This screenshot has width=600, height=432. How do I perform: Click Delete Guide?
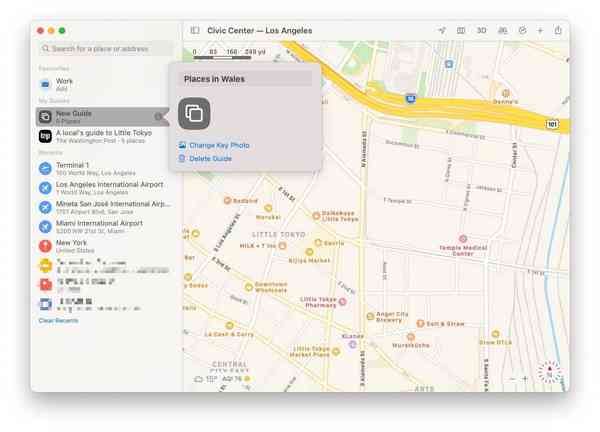(x=205, y=158)
